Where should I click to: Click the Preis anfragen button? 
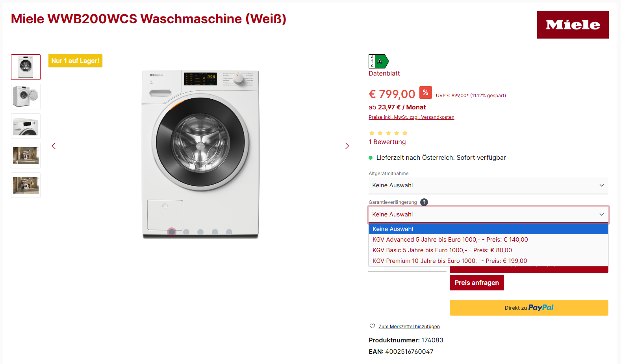point(477,283)
